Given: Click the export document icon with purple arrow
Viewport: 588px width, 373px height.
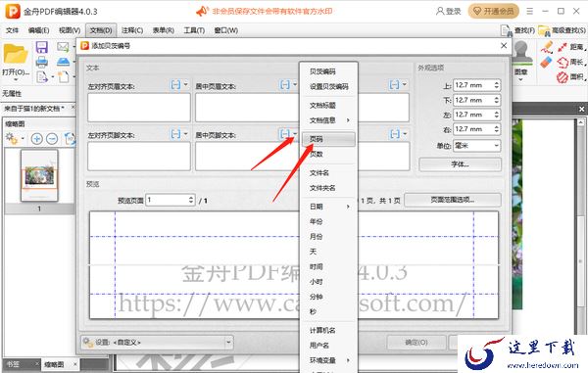Looking at the screenshot, I should tap(42, 76).
